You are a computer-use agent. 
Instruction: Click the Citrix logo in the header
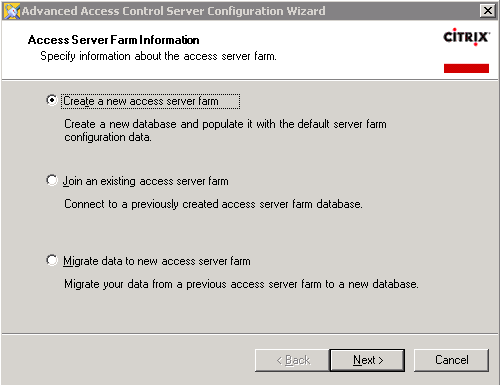pyautogui.click(x=466, y=37)
